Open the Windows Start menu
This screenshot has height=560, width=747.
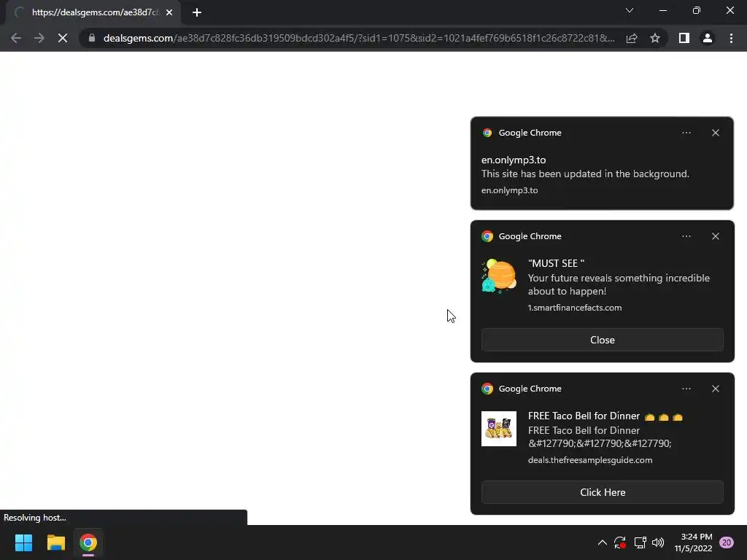[x=24, y=542]
